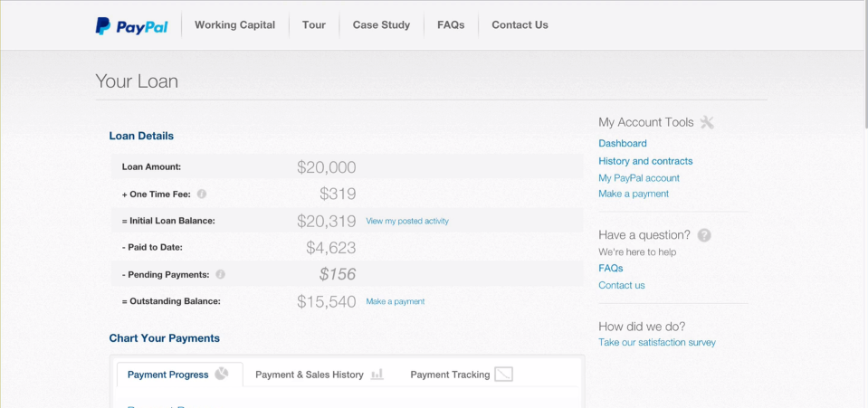Click the question mark help icon

[704, 235]
